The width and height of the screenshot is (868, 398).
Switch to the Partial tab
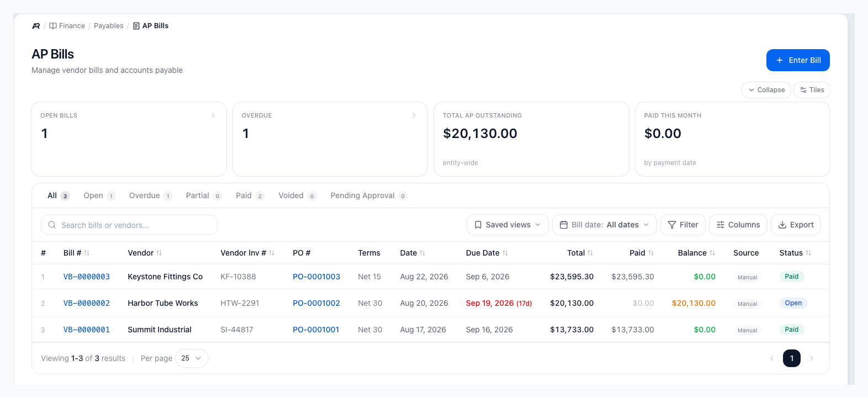point(204,196)
